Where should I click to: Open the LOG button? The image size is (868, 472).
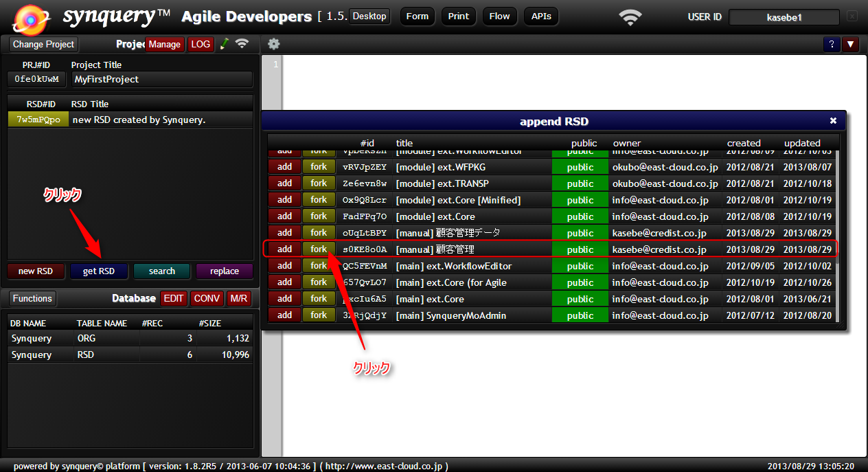201,45
